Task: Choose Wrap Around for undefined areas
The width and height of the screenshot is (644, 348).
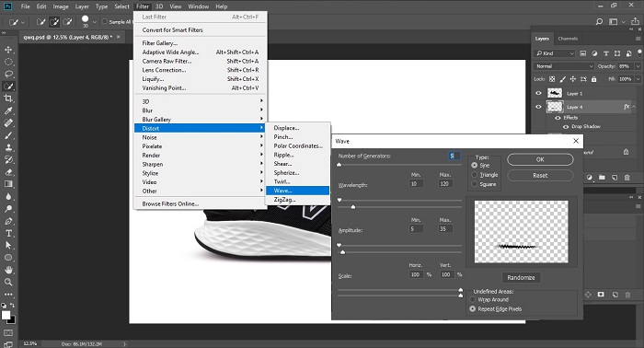Action: 473,299
